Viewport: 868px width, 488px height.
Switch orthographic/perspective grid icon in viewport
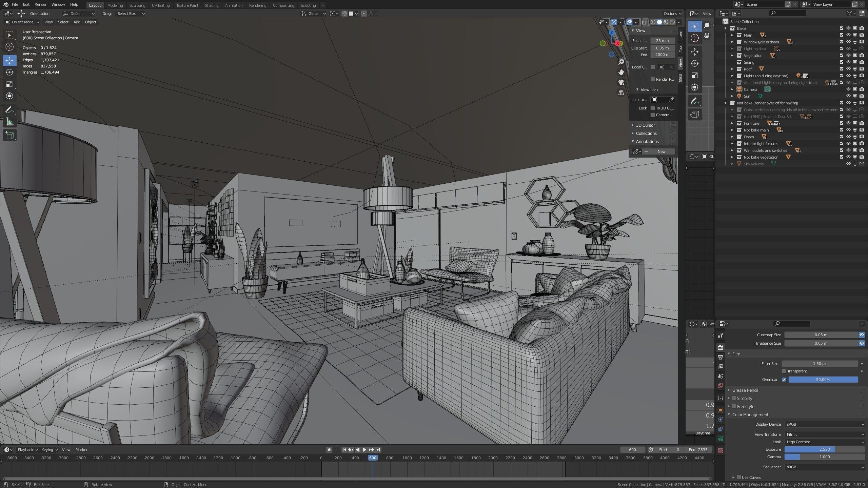click(621, 93)
